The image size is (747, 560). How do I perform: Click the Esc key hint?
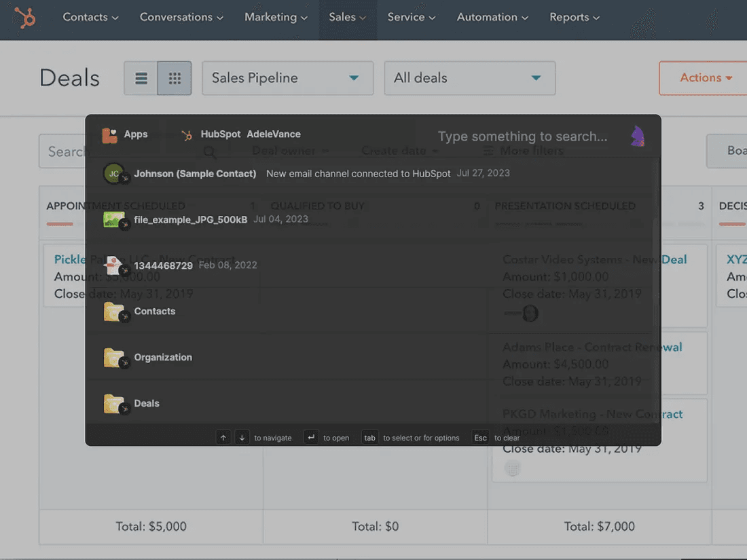pyautogui.click(x=480, y=438)
